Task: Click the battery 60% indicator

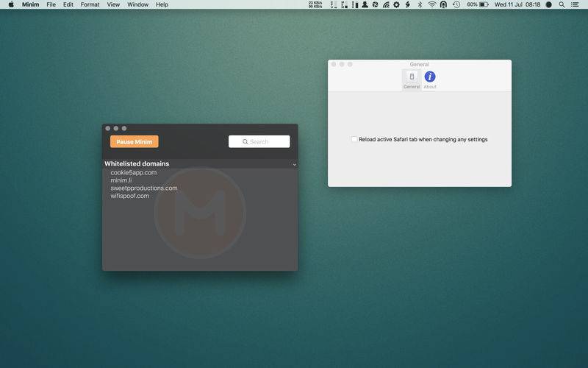Action: [477, 4]
